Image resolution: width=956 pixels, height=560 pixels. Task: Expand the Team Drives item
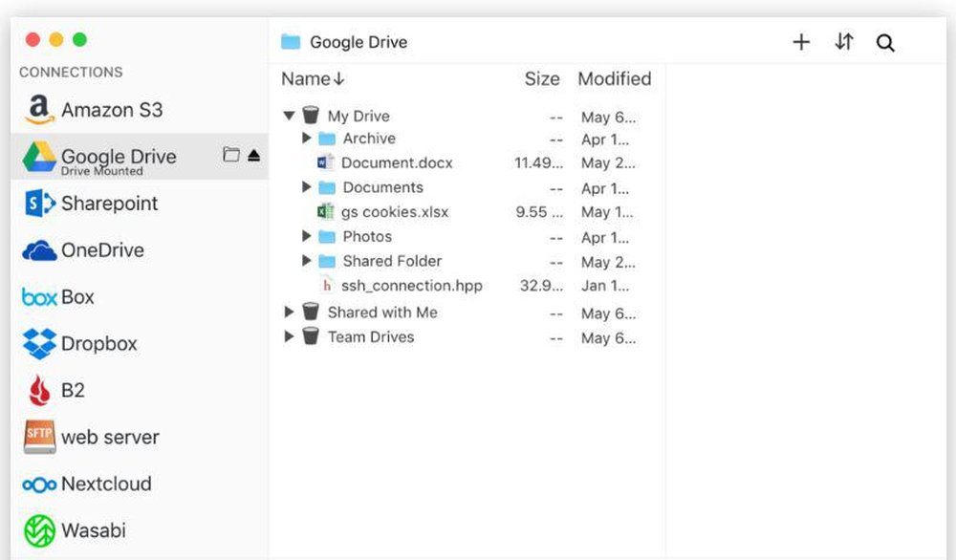289,336
